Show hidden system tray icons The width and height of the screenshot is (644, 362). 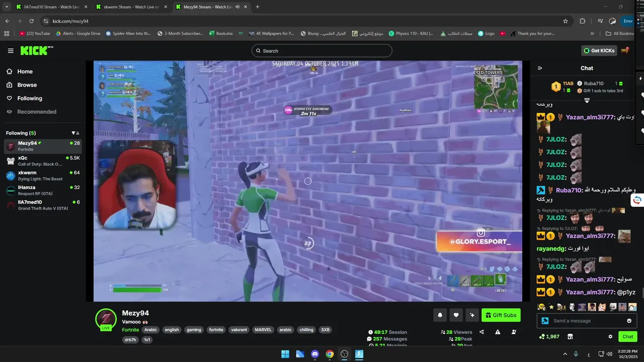coord(565,354)
